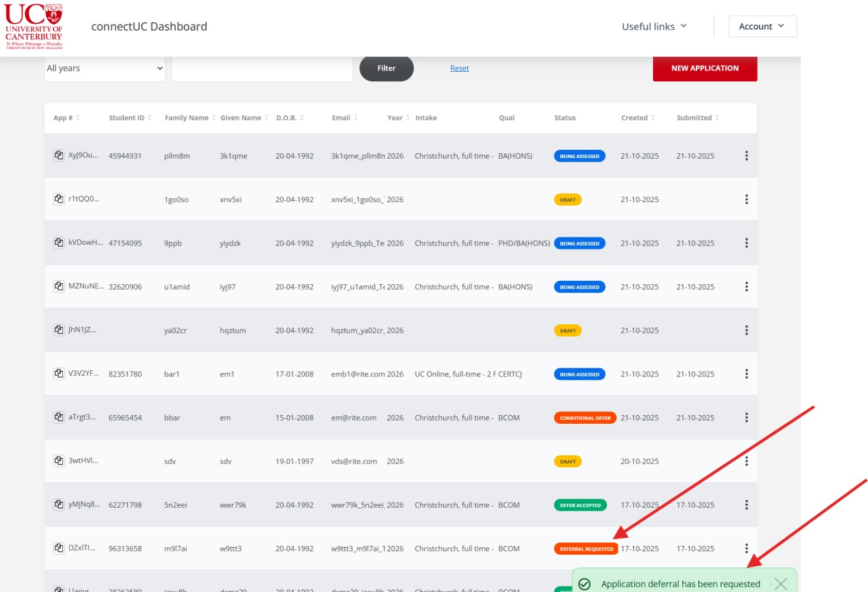The height and width of the screenshot is (592, 868).
Task: Click the Reset link
Action: point(459,68)
